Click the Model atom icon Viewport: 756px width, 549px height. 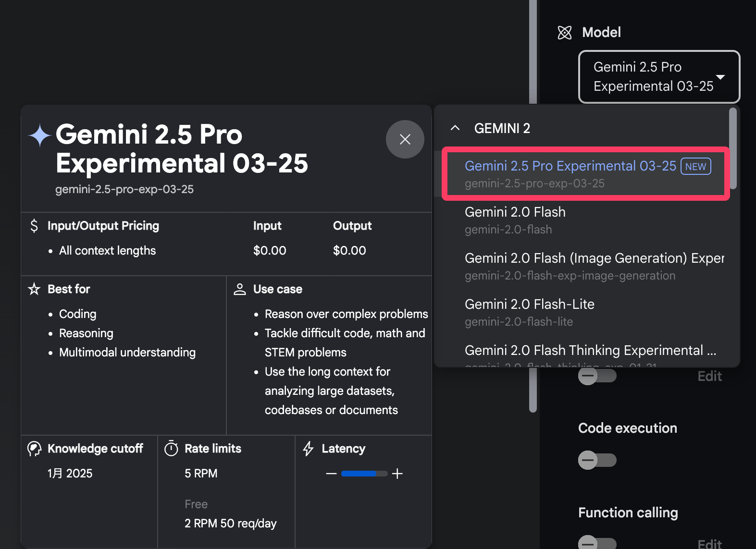pyautogui.click(x=564, y=33)
